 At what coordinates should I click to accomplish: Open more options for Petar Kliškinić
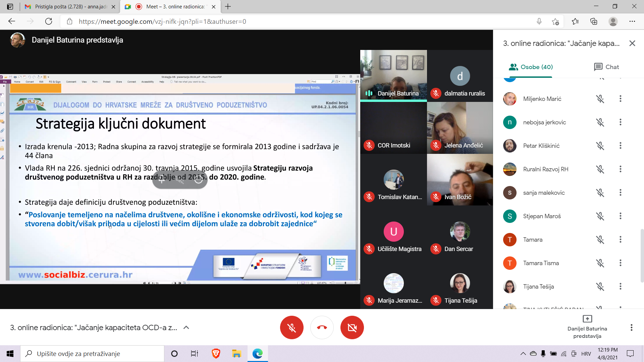coord(620,146)
